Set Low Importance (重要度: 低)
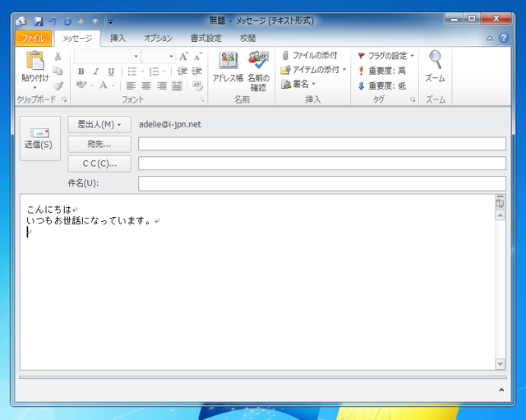The width and height of the screenshot is (526, 420). pyautogui.click(x=381, y=86)
